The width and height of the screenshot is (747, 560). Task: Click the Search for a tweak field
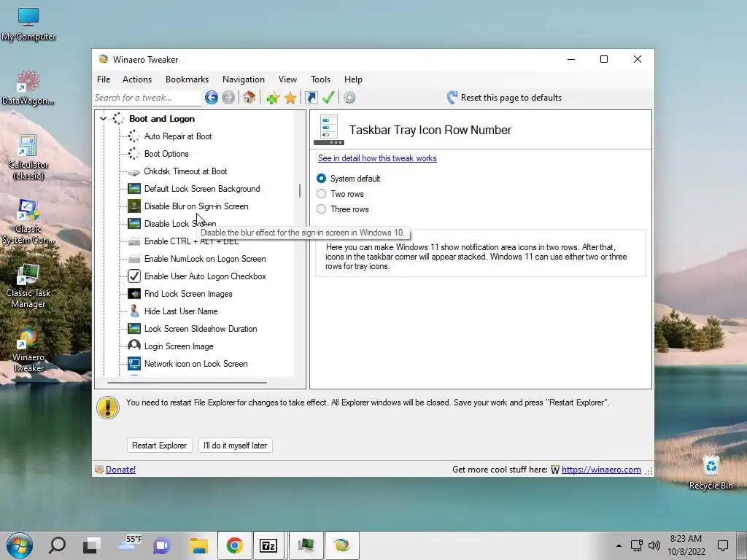[147, 98]
